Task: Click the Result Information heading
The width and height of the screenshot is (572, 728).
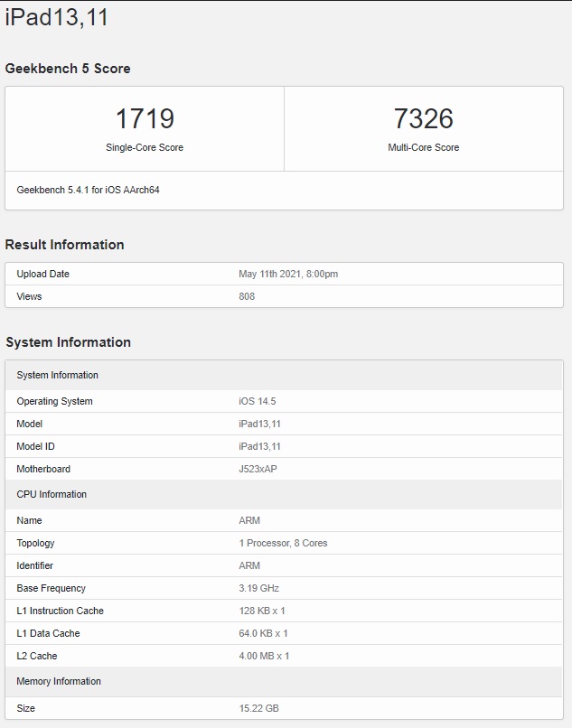Action: click(64, 245)
